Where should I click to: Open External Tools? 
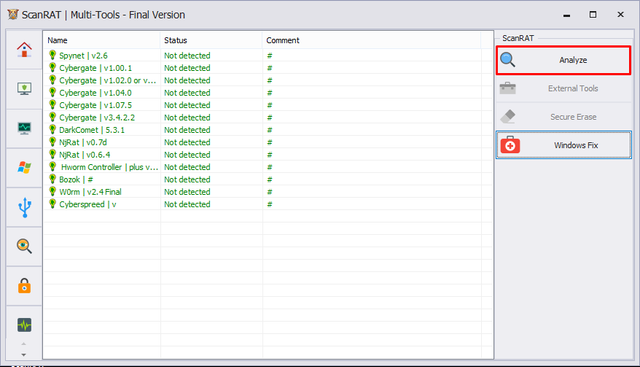(x=564, y=88)
